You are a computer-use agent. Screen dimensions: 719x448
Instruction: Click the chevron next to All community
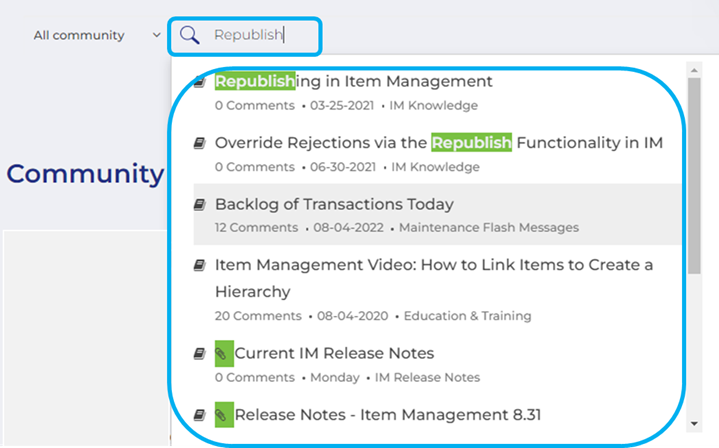click(157, 35)
